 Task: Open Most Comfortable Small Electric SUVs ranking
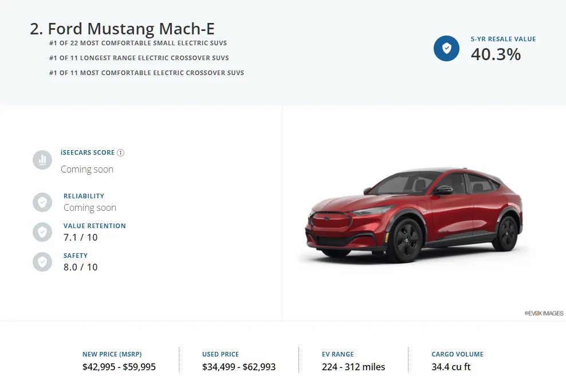coord(138,43)
